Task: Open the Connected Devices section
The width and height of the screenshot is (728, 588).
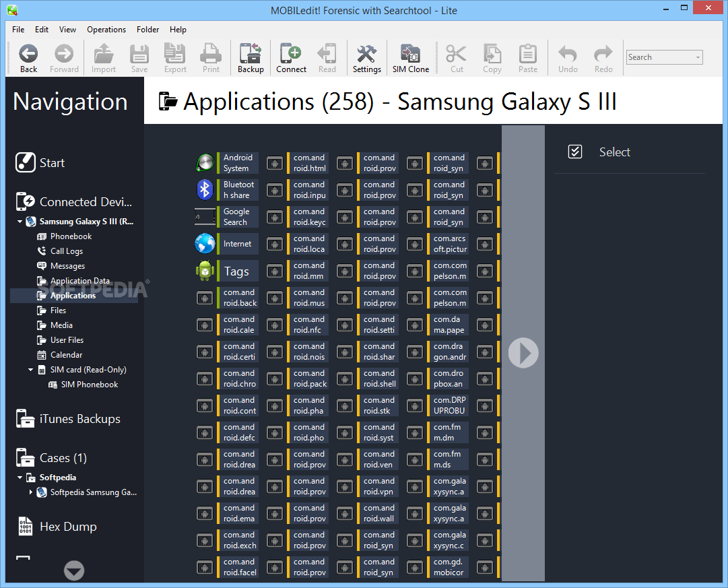Action: point(74,201)
